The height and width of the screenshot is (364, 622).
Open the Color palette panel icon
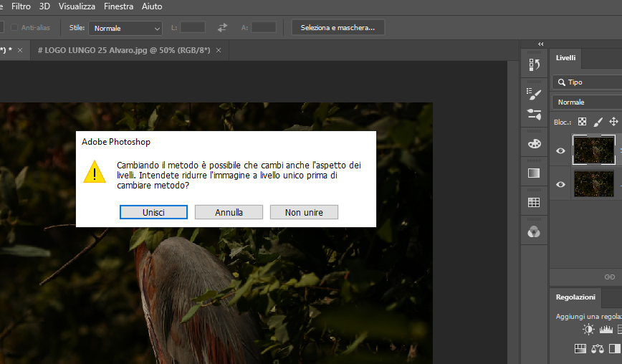534,143
